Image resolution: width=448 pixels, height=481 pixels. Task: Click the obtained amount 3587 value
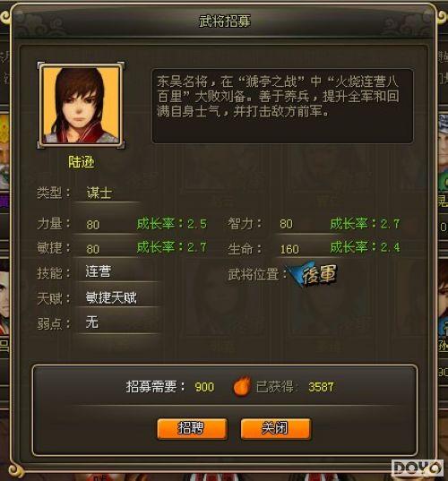click(321, 387)
